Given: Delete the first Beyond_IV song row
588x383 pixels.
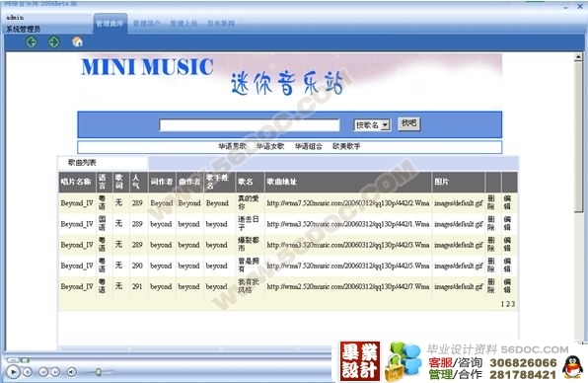Looking at the screenshot, I should click(x=491, y=202).
